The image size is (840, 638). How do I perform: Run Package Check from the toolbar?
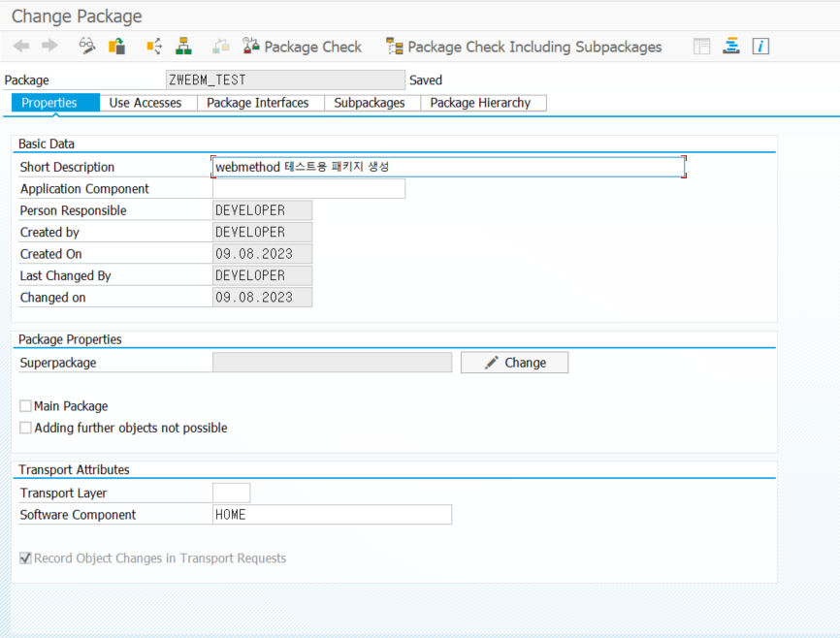click(302, 47)
